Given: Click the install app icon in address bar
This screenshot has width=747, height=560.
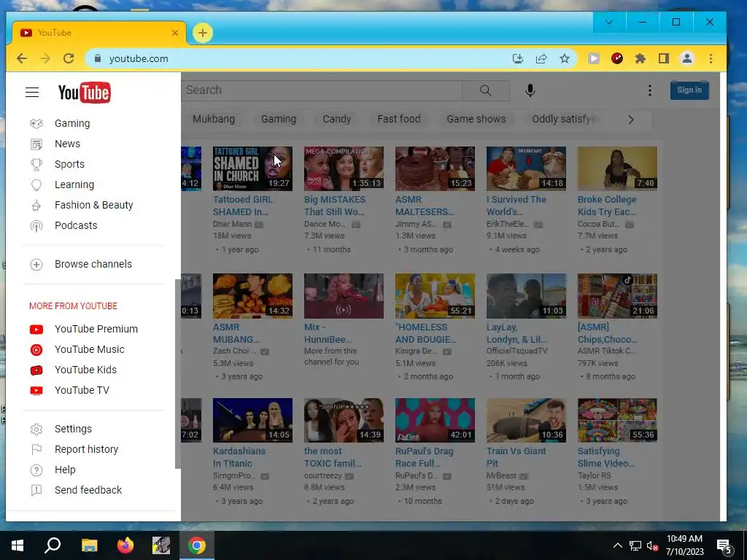Looking at the screenshot, I should [517, 58].
